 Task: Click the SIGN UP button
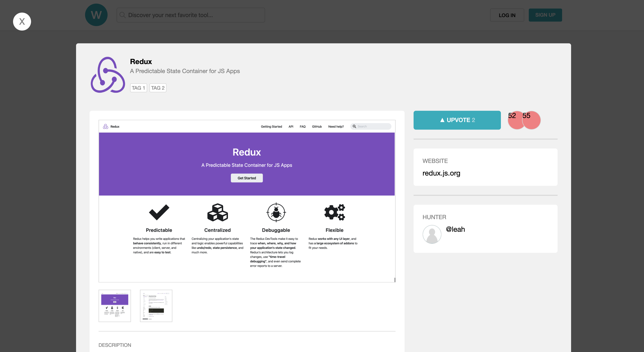coord(545,15)
